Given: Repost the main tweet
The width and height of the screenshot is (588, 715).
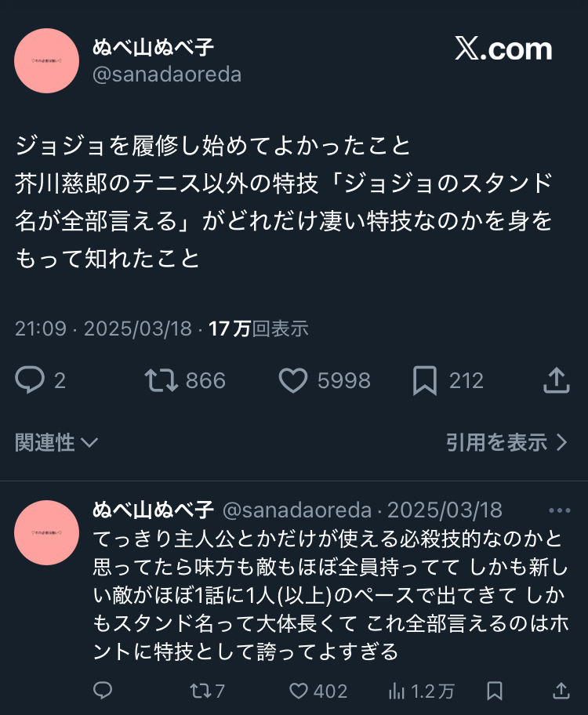Looking at the screenshot, I should tap(161, 381).
